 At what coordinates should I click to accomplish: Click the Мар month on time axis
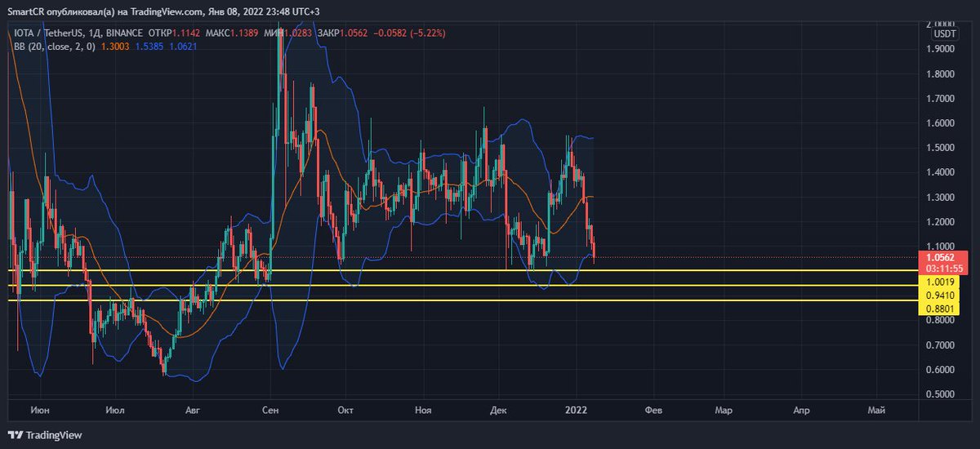point(722,411)
